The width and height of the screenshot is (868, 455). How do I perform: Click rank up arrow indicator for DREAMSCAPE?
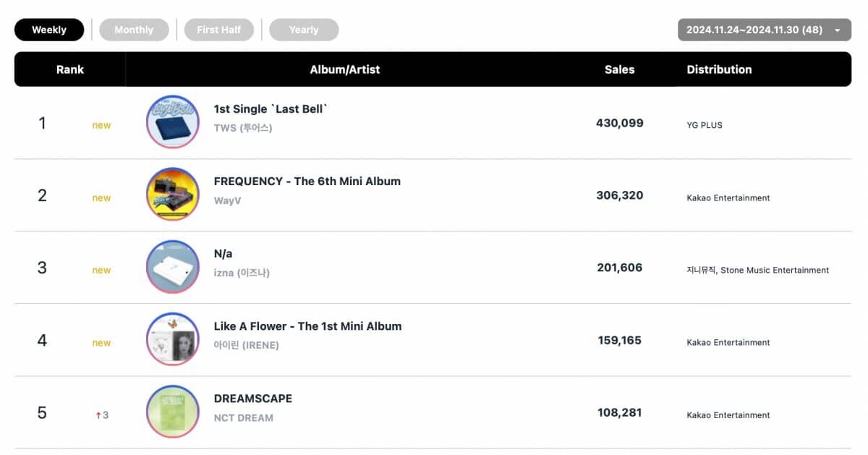pyautogui.click(x=98, y=415)
